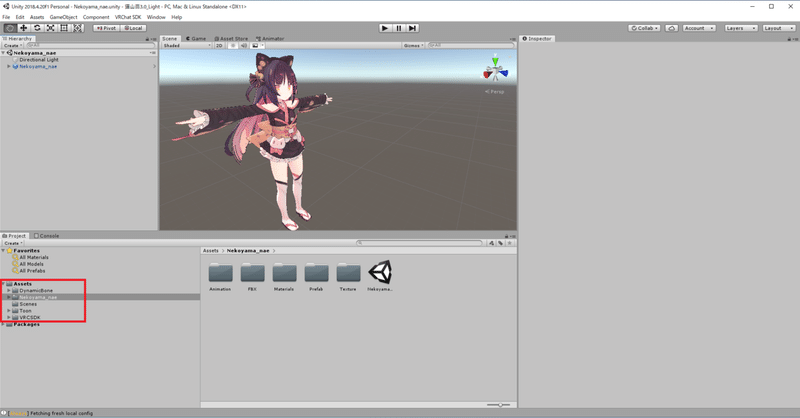Click the Step forward button
The image size is (800, 418).
coord(413,28)
